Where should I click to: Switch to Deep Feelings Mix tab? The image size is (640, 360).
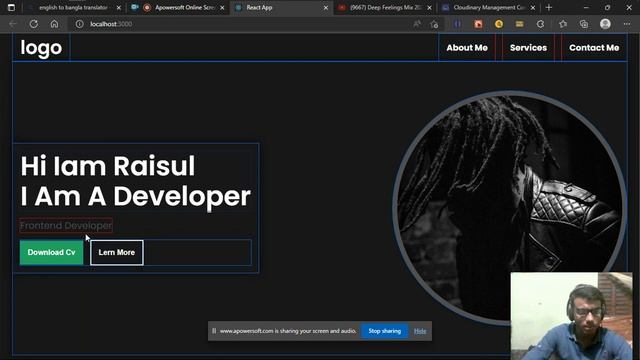point(386,7)
